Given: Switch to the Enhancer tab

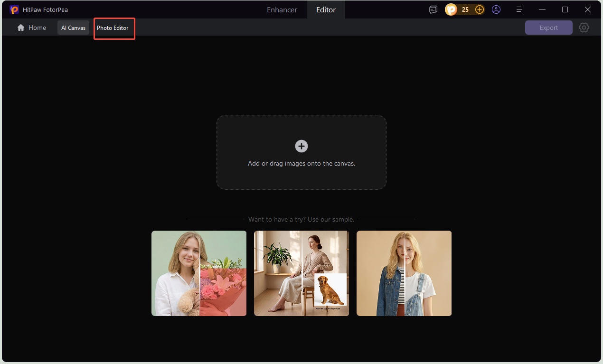Looking at the screenshot, I should pyautogui.click(x=282, y=9).
